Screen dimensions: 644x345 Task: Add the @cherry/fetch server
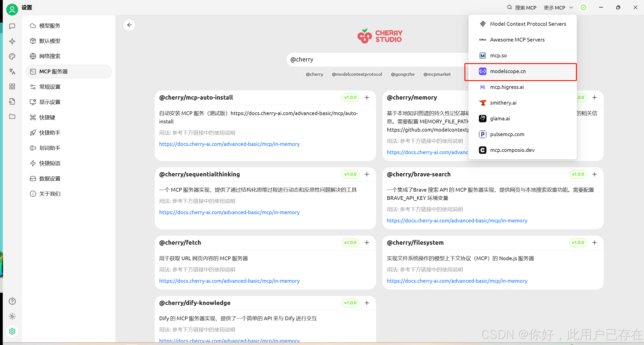367,242
